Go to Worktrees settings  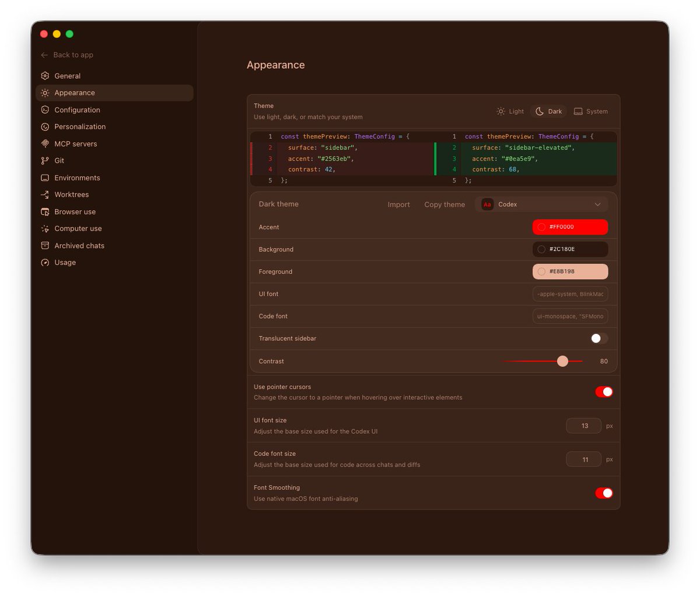(x=114, y=195)
